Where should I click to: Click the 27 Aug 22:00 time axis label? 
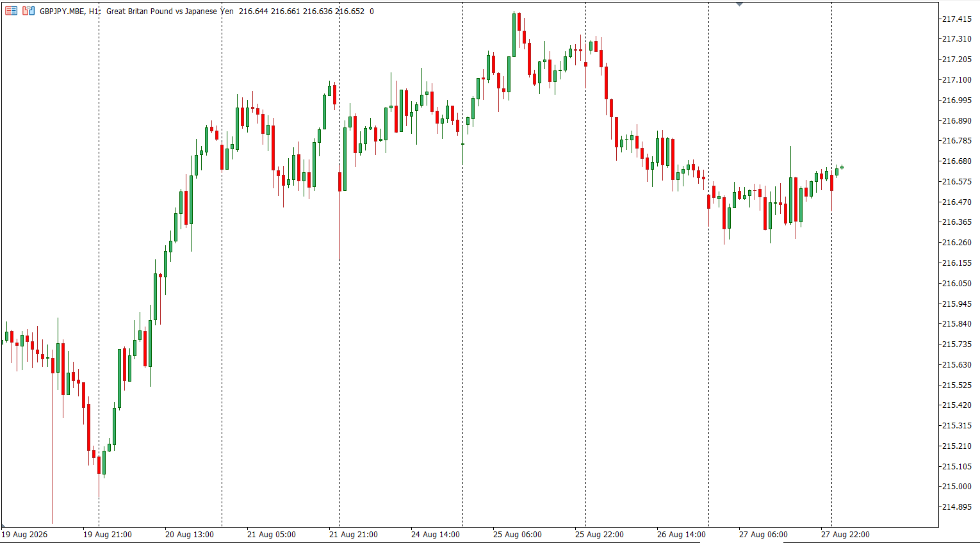[x=845, y=535]
